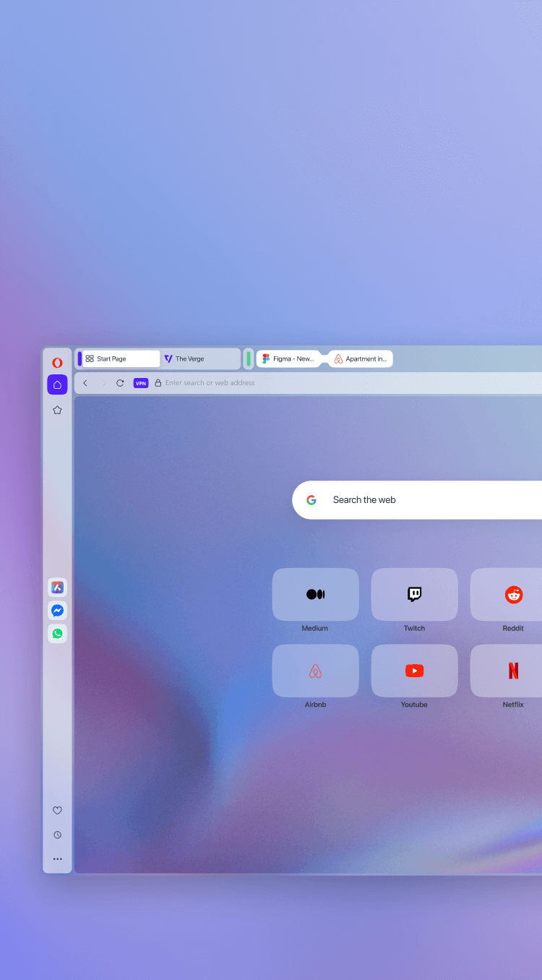Open WhatsApp in the sidebar

57,634
